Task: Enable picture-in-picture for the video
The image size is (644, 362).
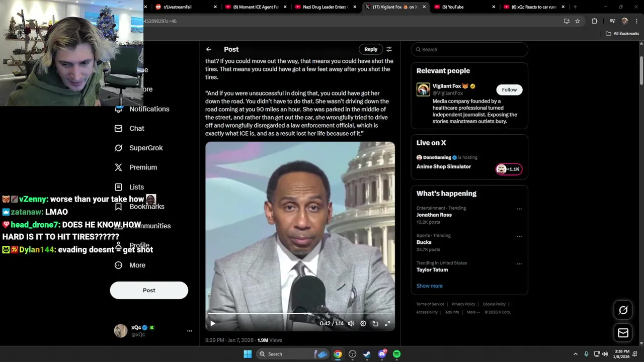Action: [x=375, y=324]
